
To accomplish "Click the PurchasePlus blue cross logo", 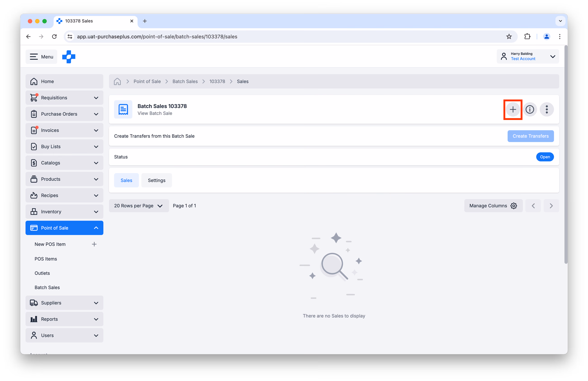I will pos(69,57).
